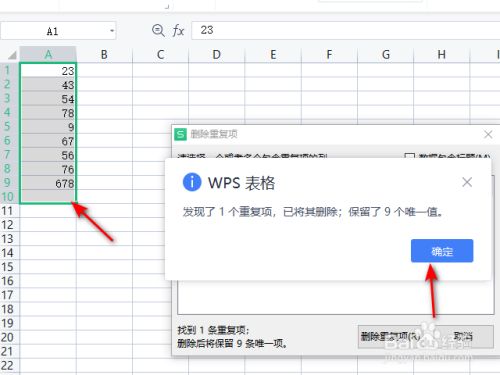Click cell containing 56

click(x=48, y=155)
